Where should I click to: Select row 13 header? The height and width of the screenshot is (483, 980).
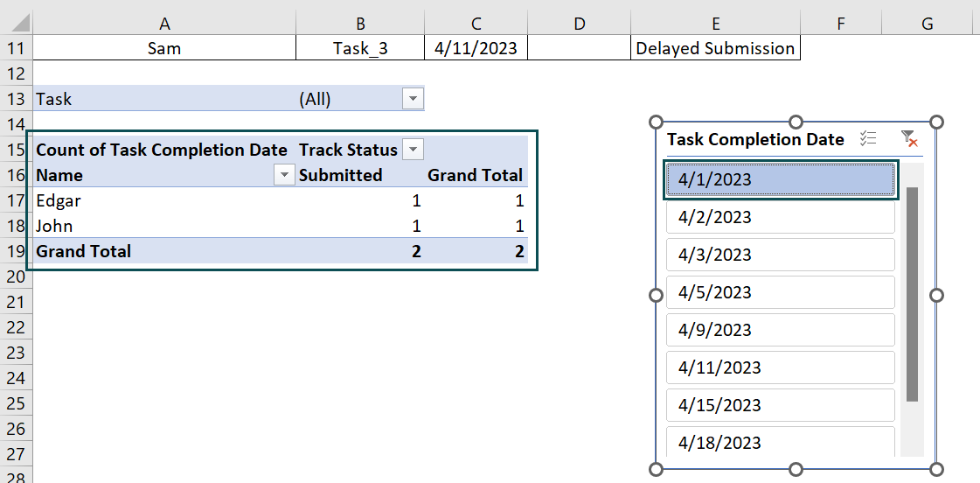(x=17, y=99)
